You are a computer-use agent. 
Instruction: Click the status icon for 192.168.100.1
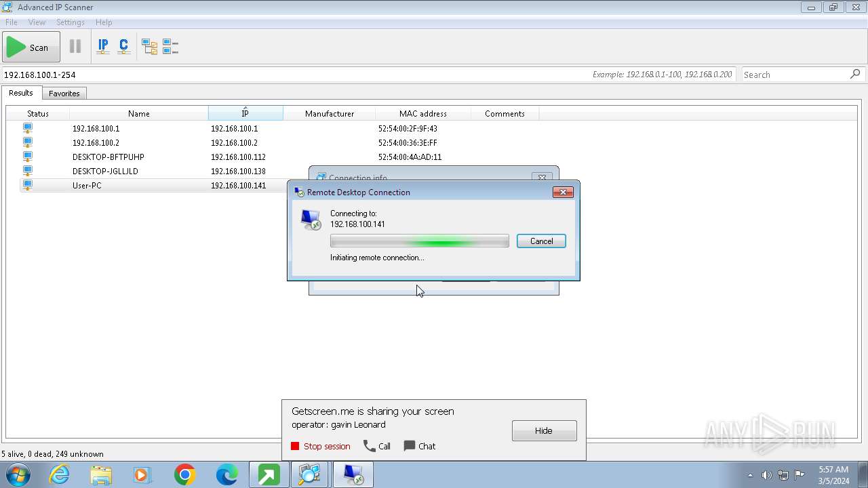pyautogui.click(x=28, y=128)
